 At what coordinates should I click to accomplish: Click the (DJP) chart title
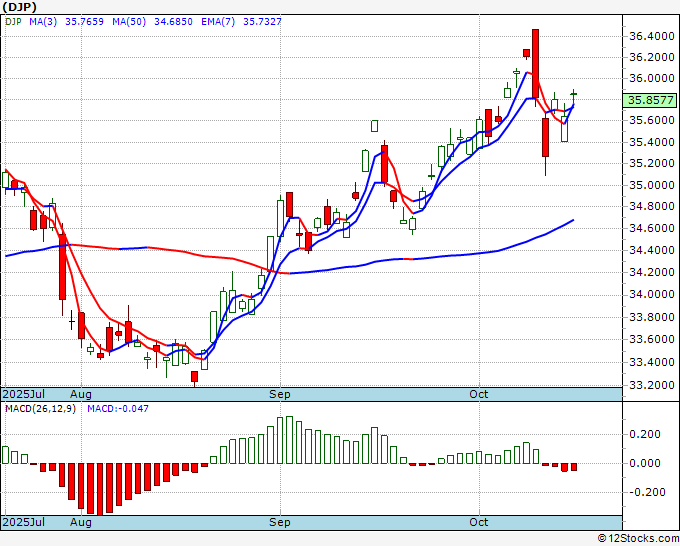pos(20,7)
